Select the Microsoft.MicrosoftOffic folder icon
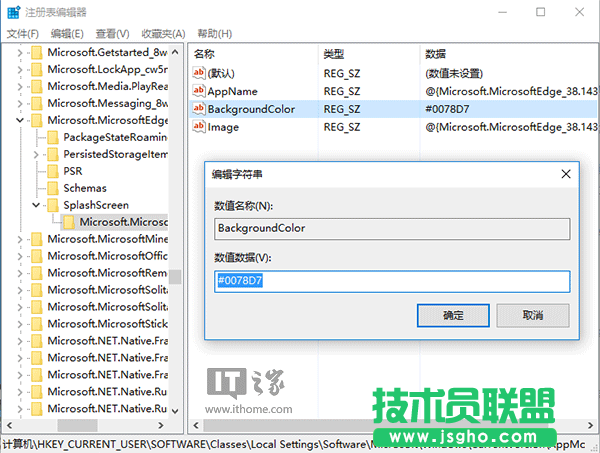Screen dimensions: 600x453 pyautogui.click(x=37, y=256)
